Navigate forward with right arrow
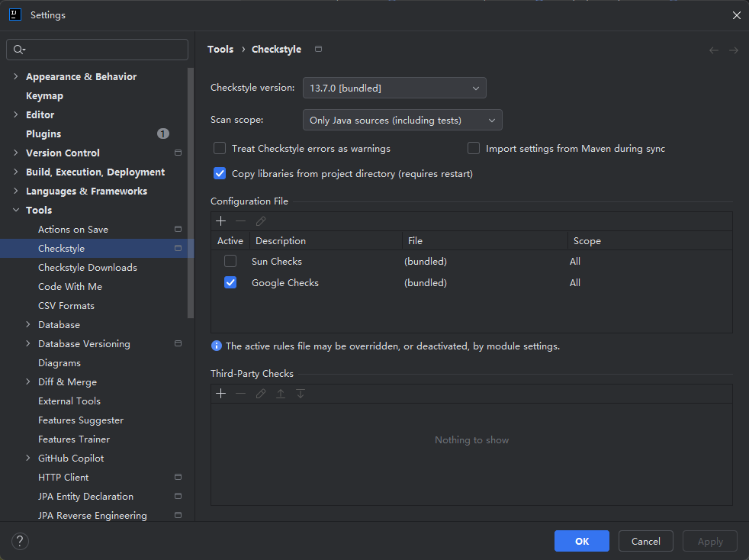This screenshot has height=560, width=749. [x=734, y=50]
